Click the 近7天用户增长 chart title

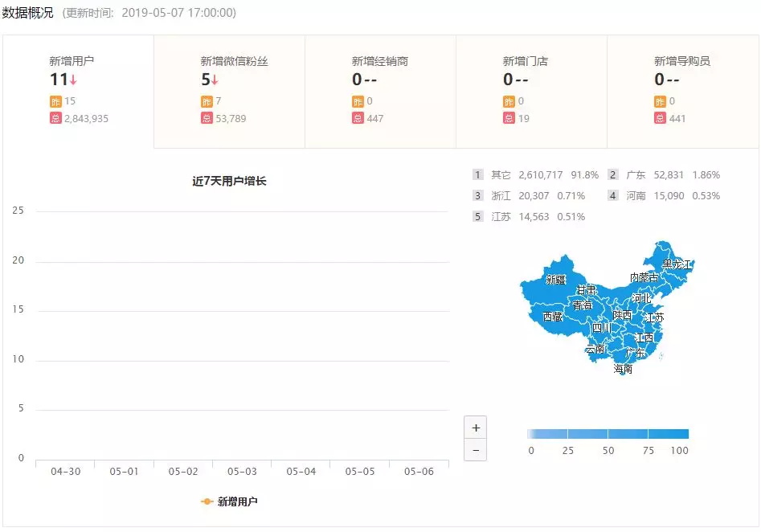coord(229,181)
